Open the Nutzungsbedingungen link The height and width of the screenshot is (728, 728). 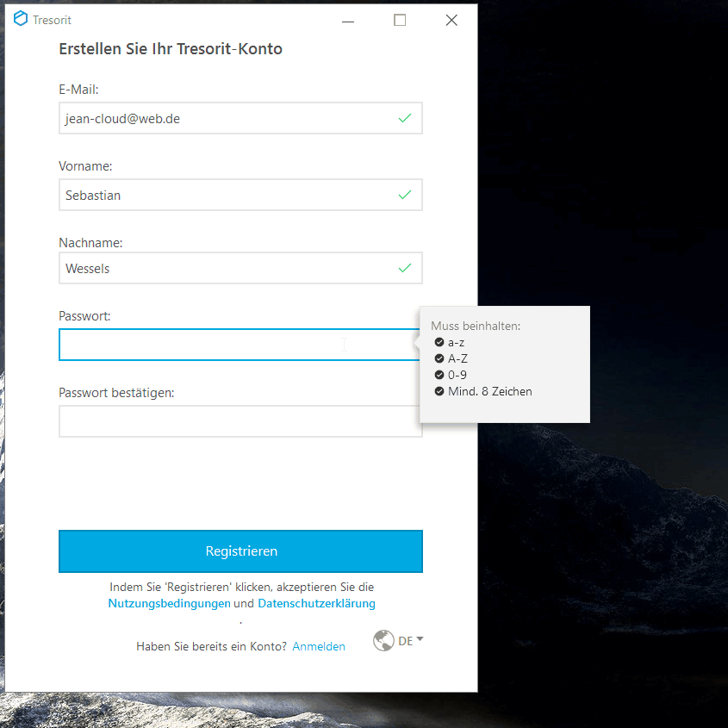click(169, 604)
